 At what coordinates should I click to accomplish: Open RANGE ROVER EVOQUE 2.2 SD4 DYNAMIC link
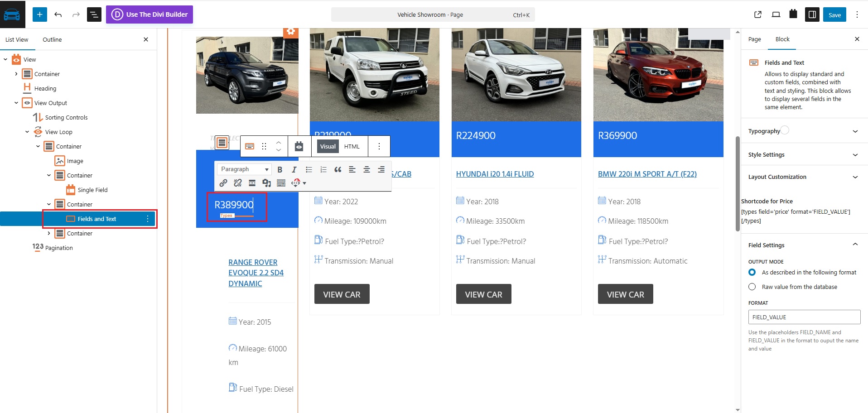tap(256, 273)
